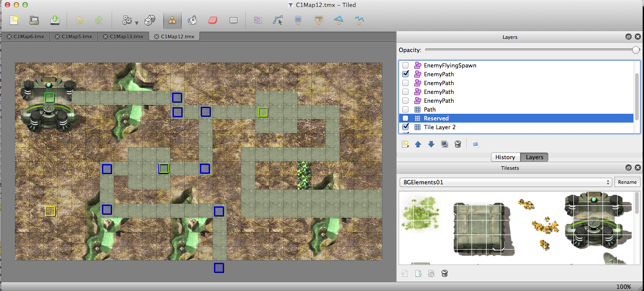
Task: Export the tileset using the export icon
Action: 418,274
